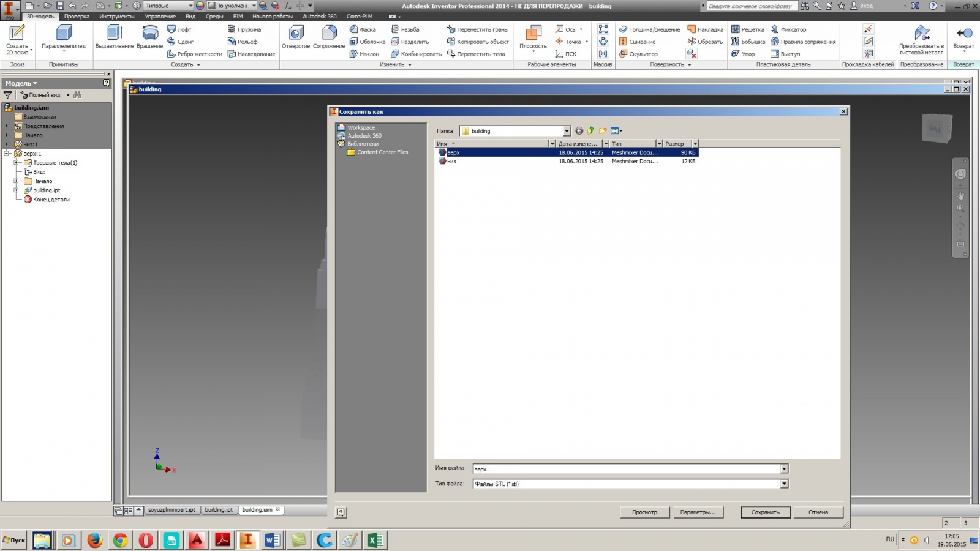Sort files by the Размер column header
Image resolution: width=980 pixels, height=551 pixels.
677,143
